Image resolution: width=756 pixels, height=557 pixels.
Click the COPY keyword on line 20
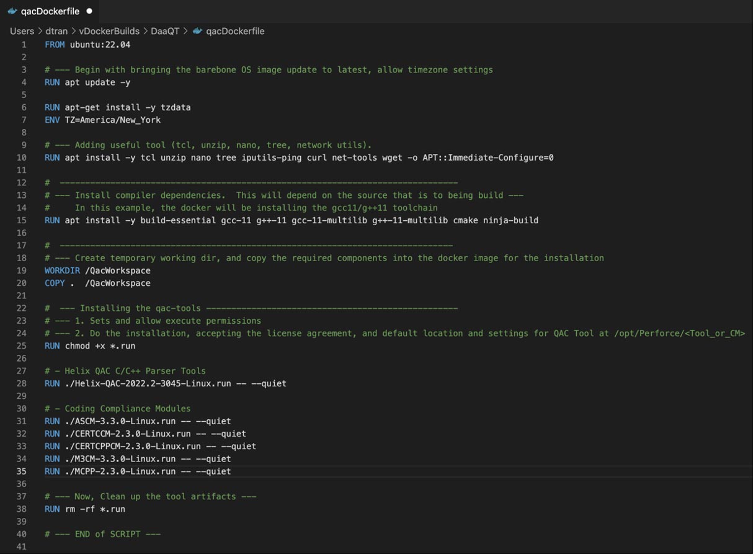pyautogui.click(x=55, y=283)
